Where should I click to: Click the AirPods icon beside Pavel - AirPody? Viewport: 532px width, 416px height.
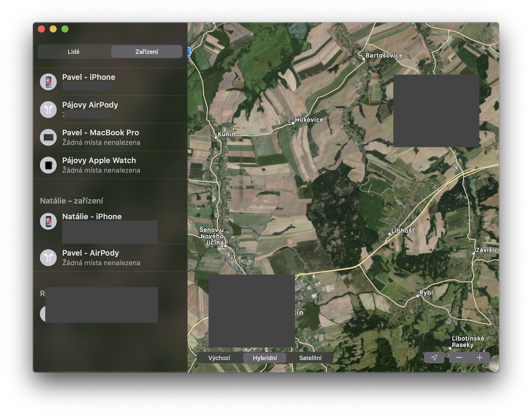(48, 257)
